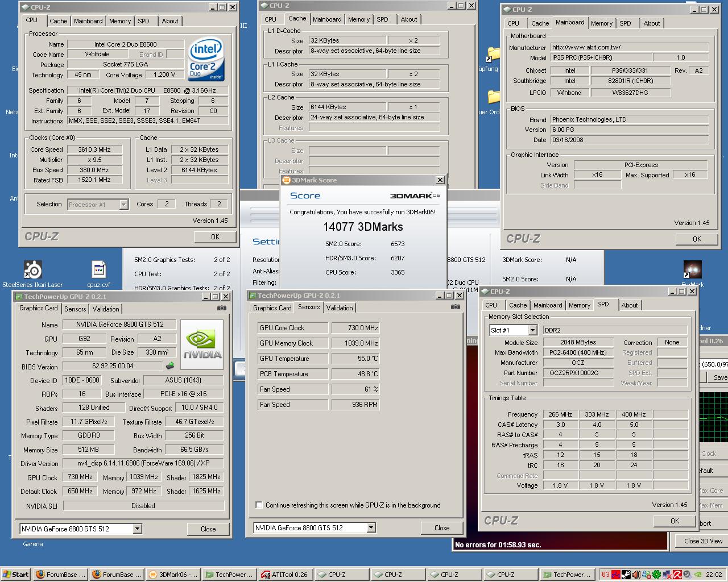Click the NVIDIA logo in GPU-Z
Viewport: 728px width, 582px height.
click(202, 344)
